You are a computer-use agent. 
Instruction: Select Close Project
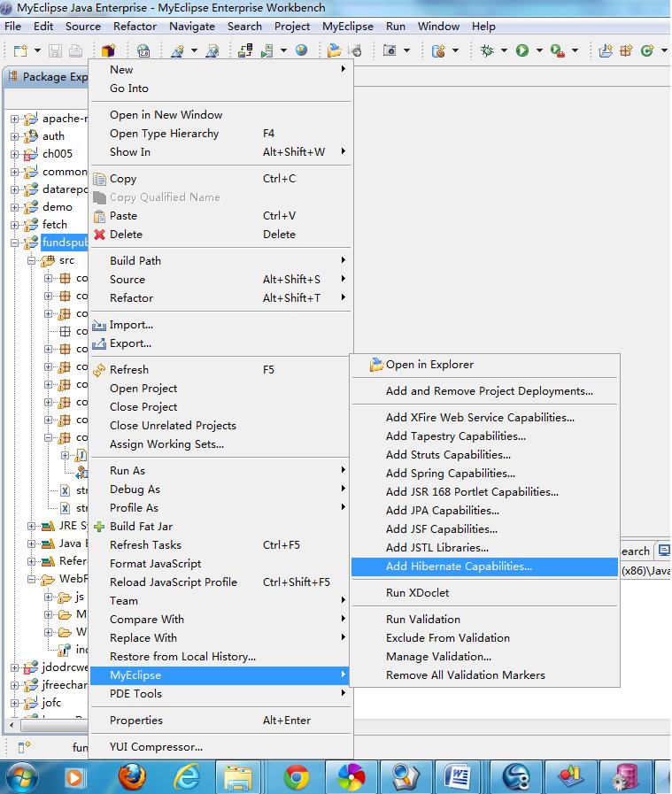coord(220,407)
